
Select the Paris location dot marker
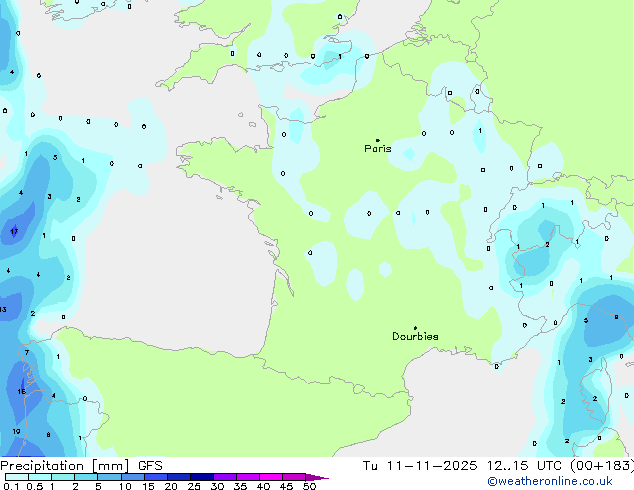(x=378, y=140)
